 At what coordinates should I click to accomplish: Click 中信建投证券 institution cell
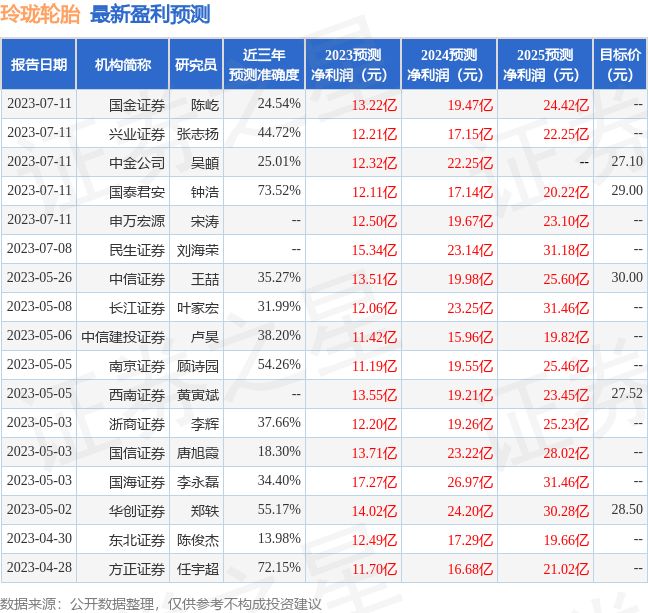point(123,337)
